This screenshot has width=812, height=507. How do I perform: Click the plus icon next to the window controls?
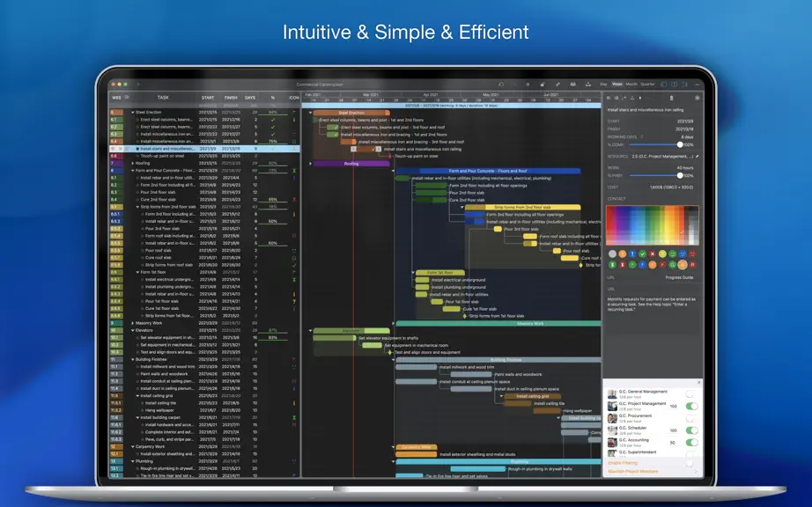click(138, 84)
